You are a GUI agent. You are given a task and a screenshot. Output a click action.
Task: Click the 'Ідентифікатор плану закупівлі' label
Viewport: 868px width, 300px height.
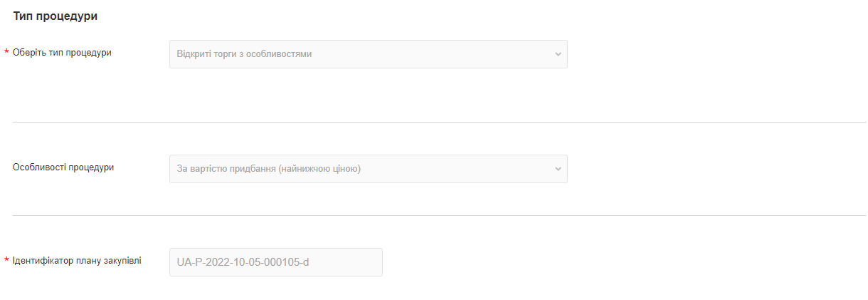77,261
